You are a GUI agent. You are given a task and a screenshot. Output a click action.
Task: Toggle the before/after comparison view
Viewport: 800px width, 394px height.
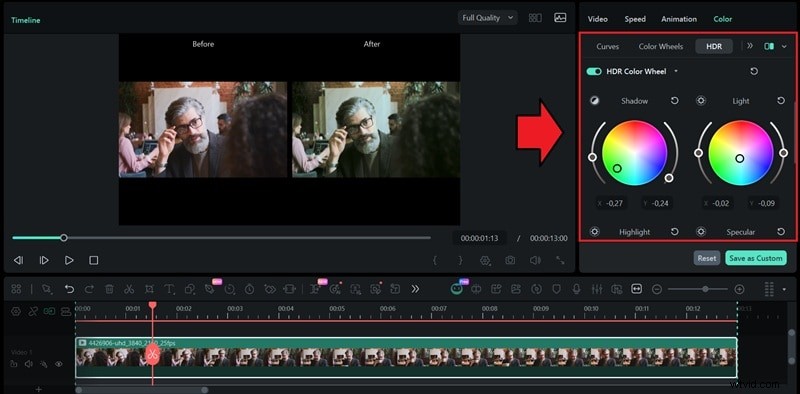[x=769, y=46]
